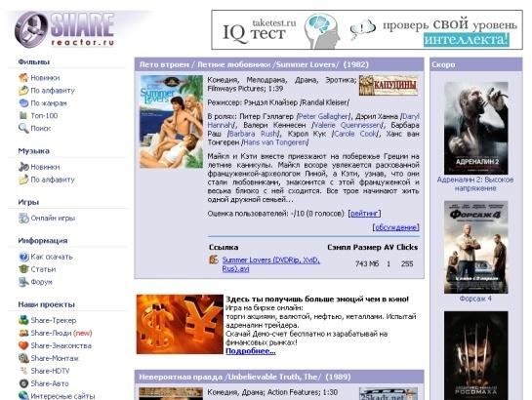Click the Форум icon
The height and width of the screenshot is (400, 532).
[x=23, y=282]
